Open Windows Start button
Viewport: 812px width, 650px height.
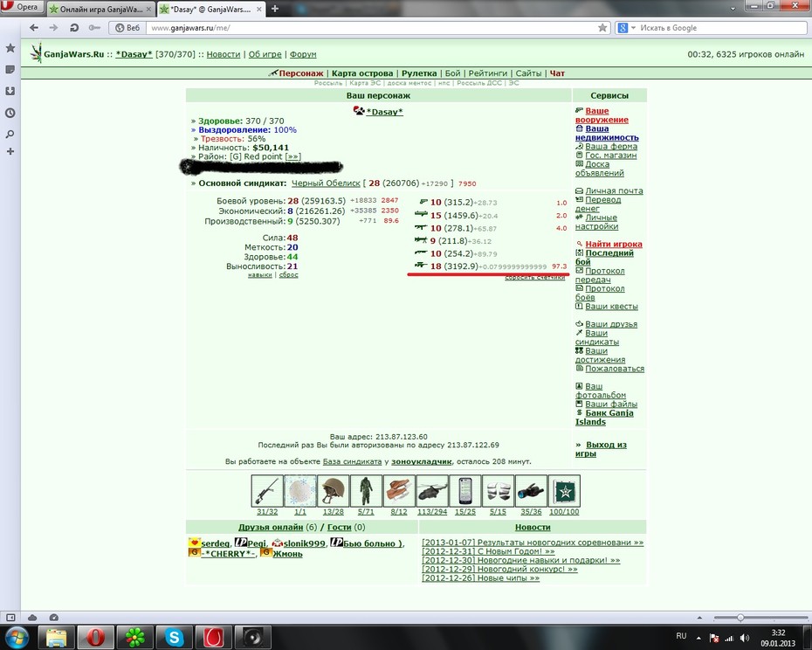[x=18, y=638]
